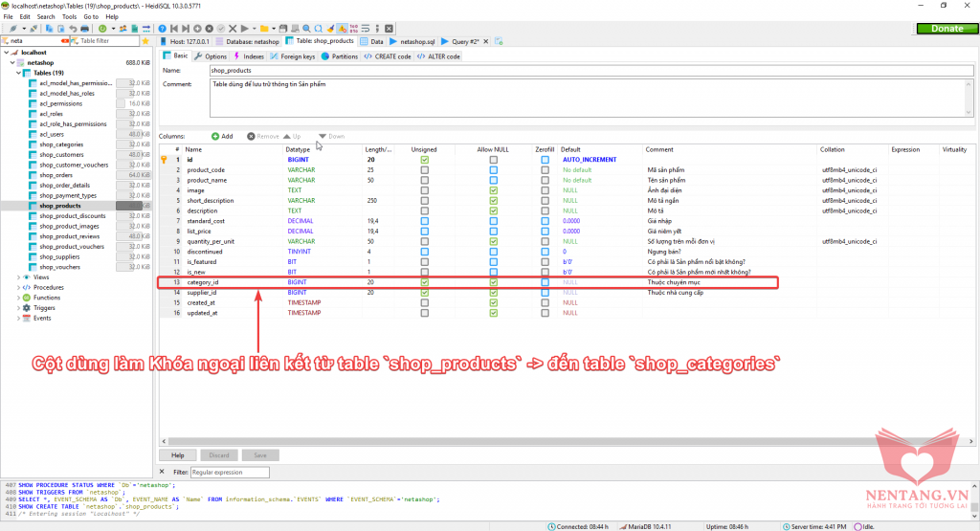Click the session manager connect icon
This screenshot has height=531, width=980.
13,28
